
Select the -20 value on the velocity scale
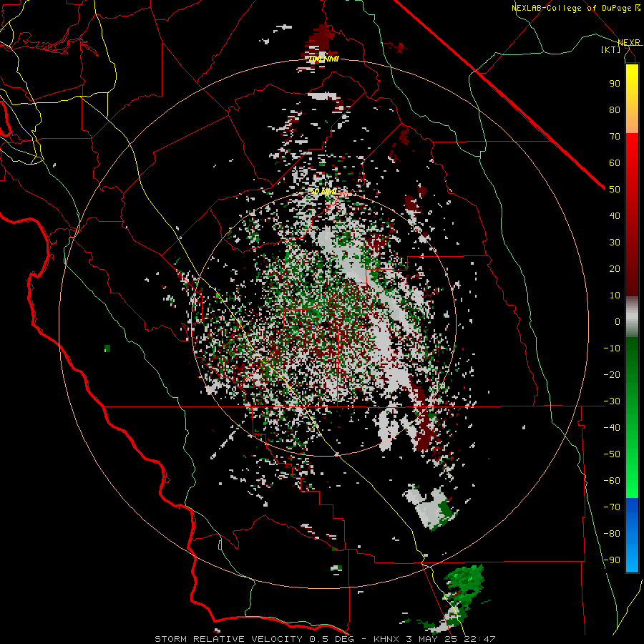pyautogui.click(x=612, y=374)
